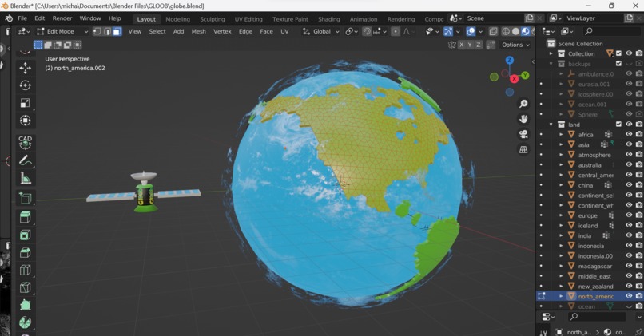Toggle X axis mirror button
The height and width of the screenshot is (336, 644).
coord(462,45)
